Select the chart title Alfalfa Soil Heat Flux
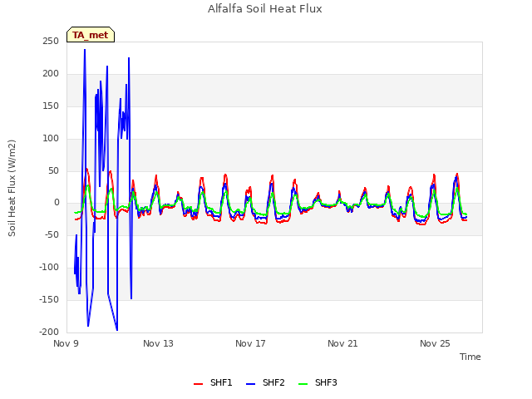532x399 pixels. (x=265, y=9)
